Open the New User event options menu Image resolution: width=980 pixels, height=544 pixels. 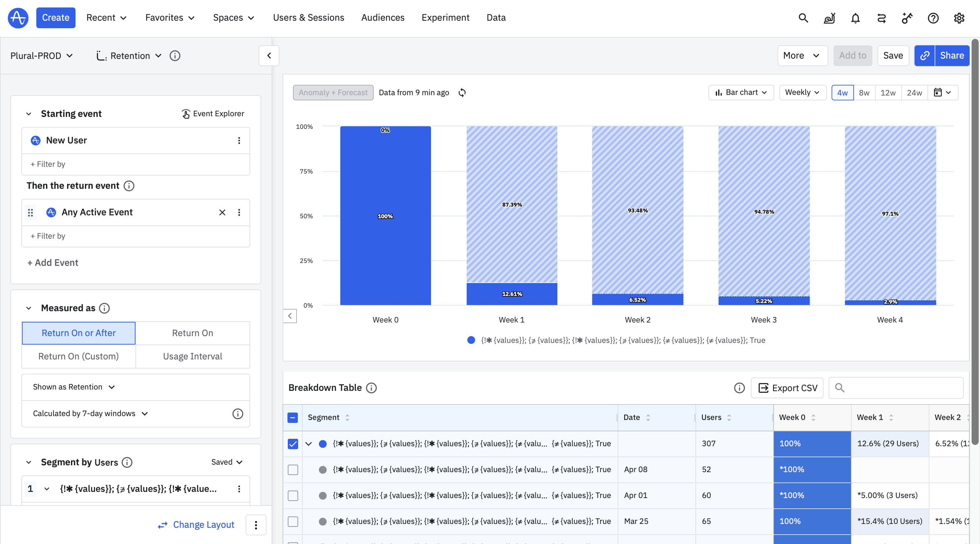239,140
